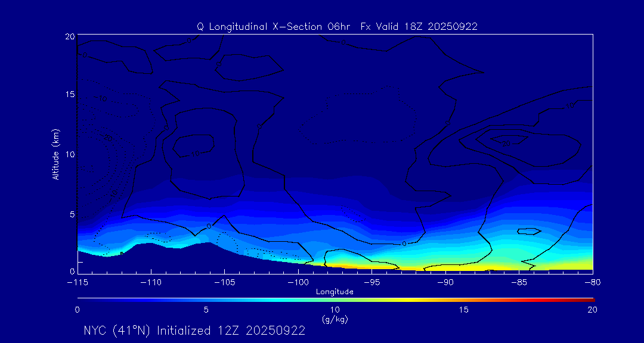
Task: Click color bar scale label 20
Action: (x=592, y=310)
